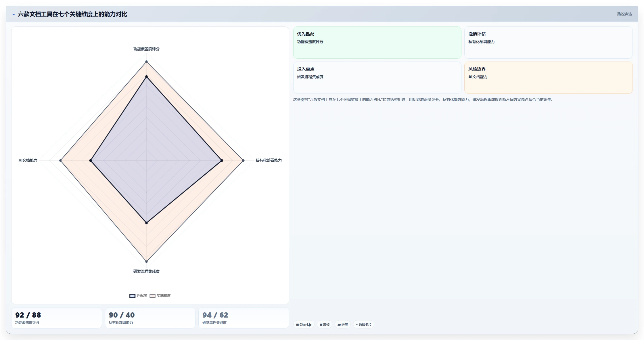Click the 功能覆盖度评分 radar axis label
The image size is (644, 340).
(146, 49)
